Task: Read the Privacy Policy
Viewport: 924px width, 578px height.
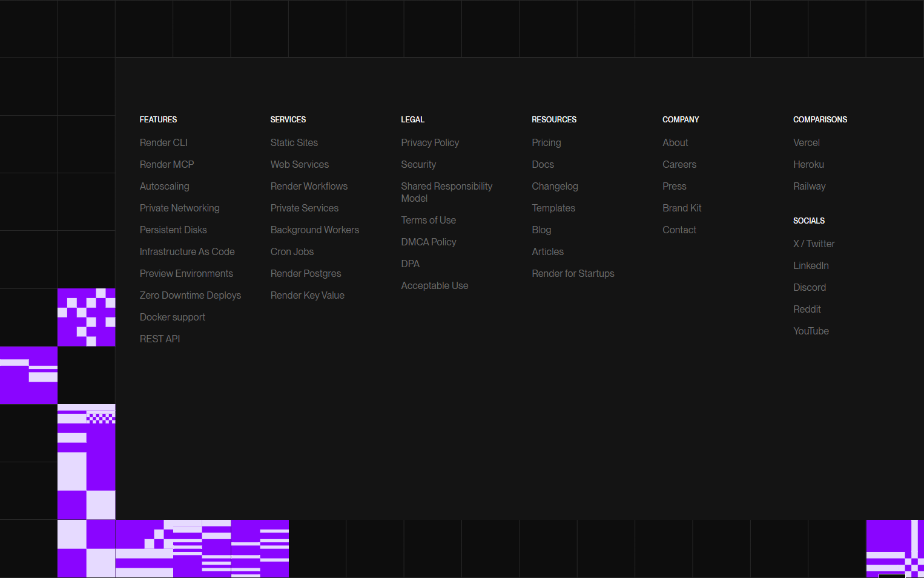Action: coord(430,142)
